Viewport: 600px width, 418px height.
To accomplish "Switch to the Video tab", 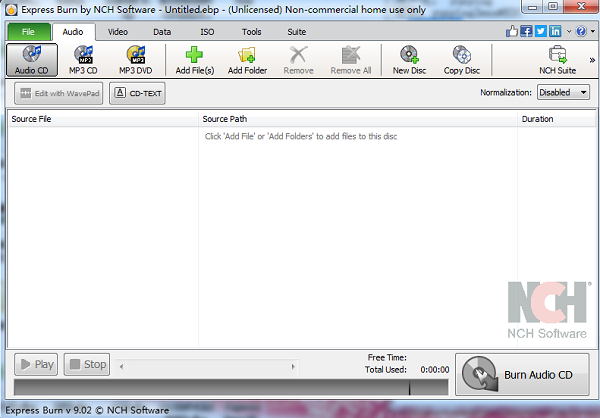I will pos(117,32).
